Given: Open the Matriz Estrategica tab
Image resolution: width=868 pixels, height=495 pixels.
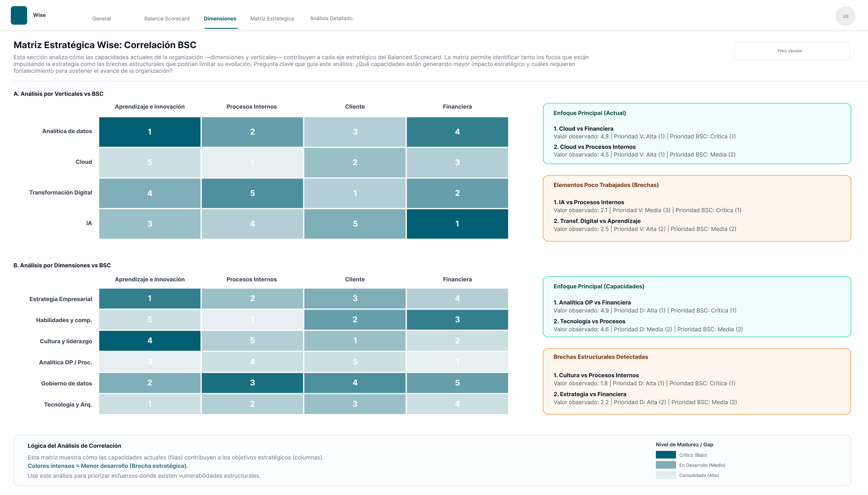Looking at the screenshot, I should (x=272, y=18).
